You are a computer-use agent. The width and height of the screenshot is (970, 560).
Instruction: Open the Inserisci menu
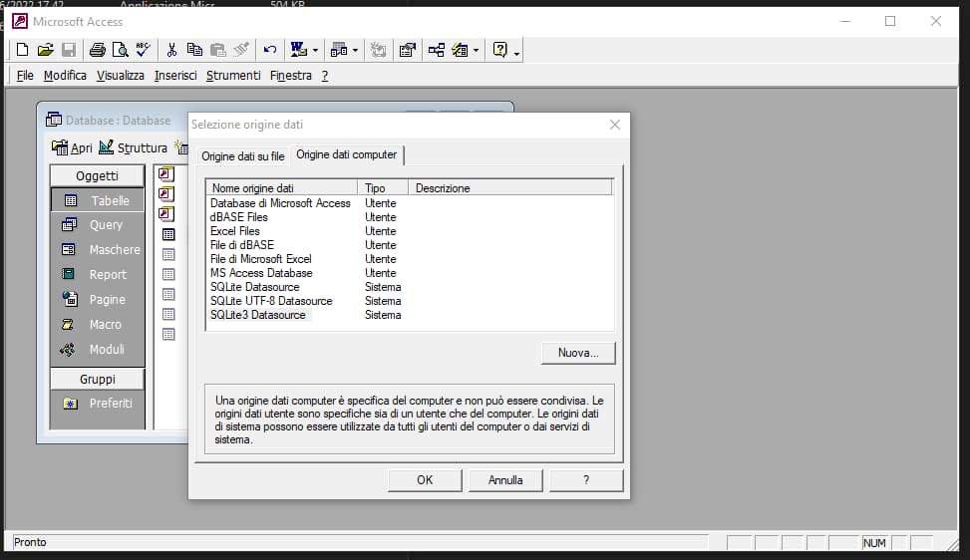pos(175,76)
